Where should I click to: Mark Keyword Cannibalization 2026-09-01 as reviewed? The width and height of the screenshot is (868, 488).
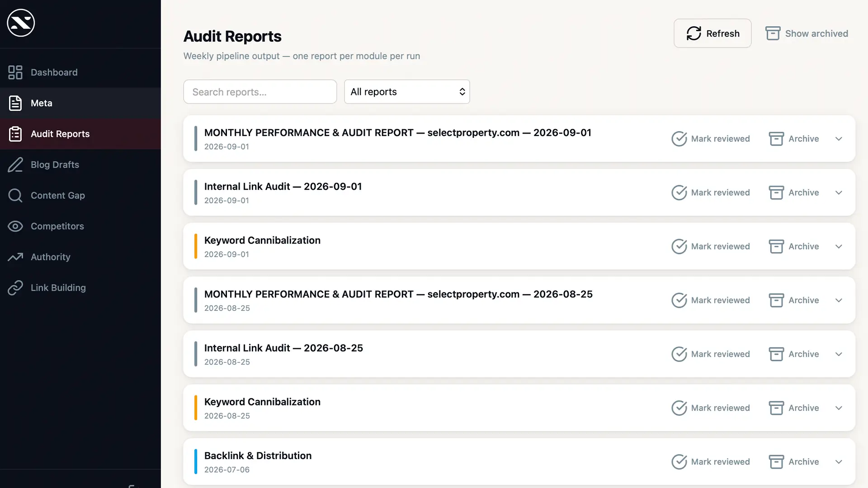coord(711,246)
